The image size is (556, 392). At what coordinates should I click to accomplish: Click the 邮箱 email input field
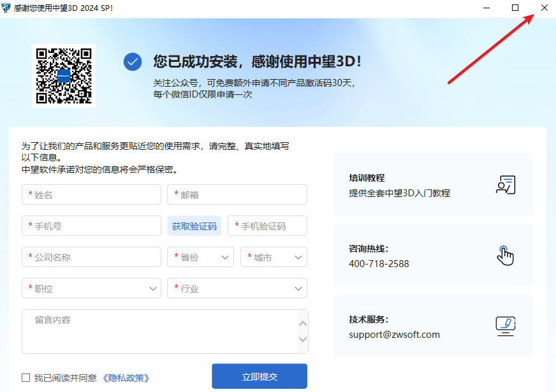coord(237,194)
